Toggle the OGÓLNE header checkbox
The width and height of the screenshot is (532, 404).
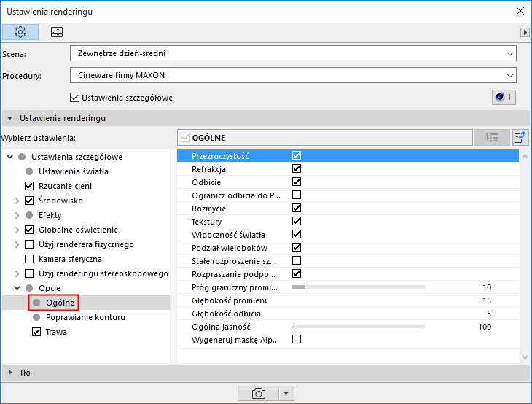pos(185,138)
